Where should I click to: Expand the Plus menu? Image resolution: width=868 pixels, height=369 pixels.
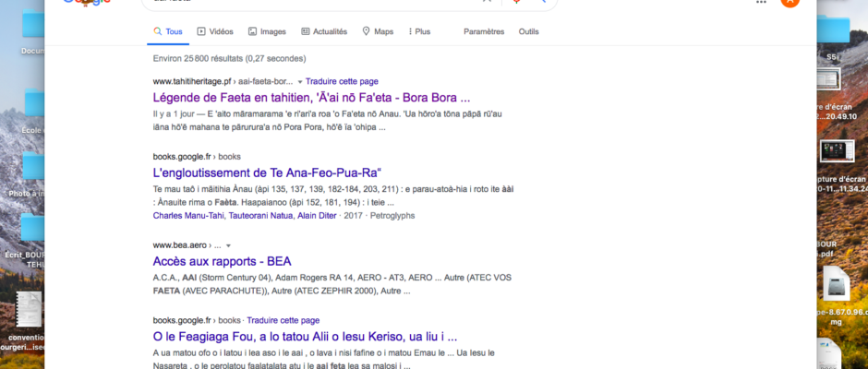[x=419, y=31]
